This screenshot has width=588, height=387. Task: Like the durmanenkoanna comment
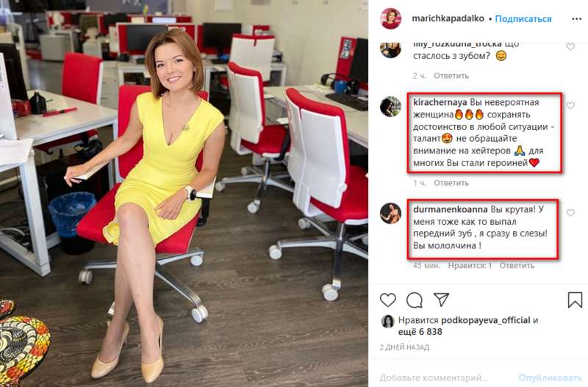point(570,213)
